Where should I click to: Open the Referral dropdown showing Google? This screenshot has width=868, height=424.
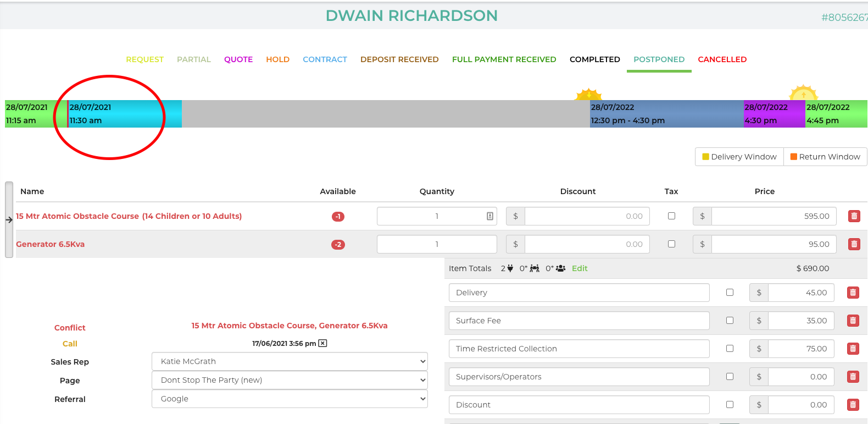(x=290, y=399)
